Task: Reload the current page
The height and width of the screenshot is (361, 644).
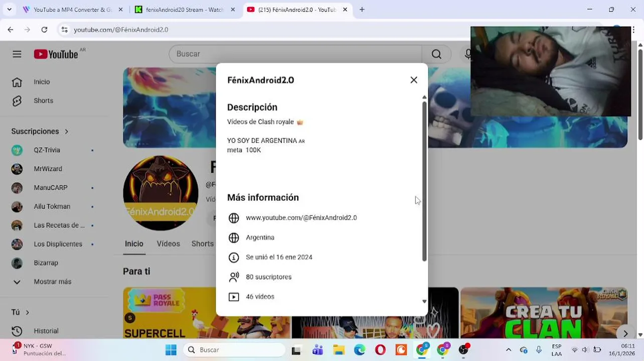Action: [44, 30]
